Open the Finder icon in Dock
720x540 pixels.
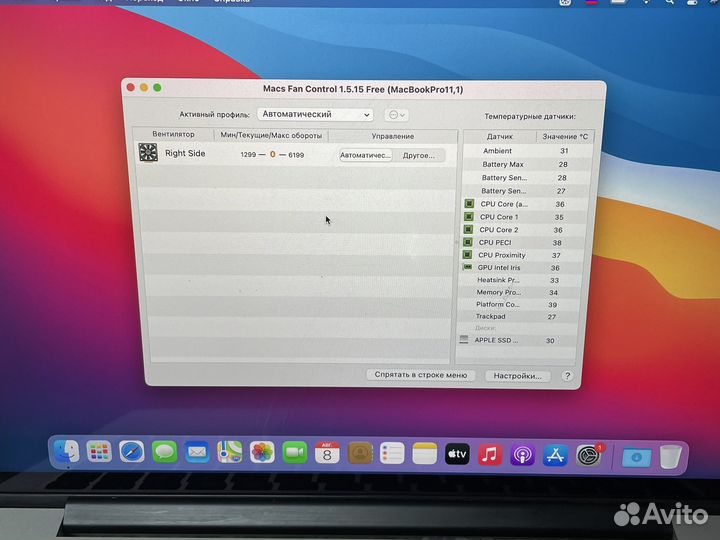(x=67, y=452)
